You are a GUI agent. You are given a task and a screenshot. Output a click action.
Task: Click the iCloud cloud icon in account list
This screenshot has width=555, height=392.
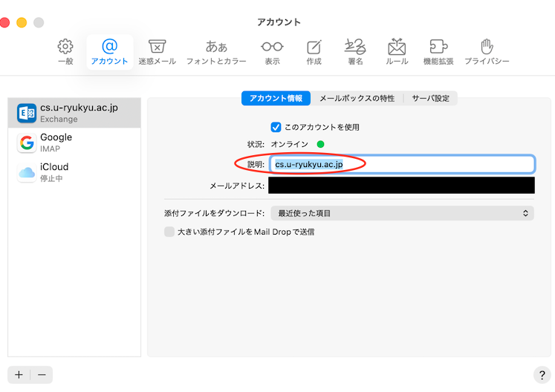click(x=27, y=173)
